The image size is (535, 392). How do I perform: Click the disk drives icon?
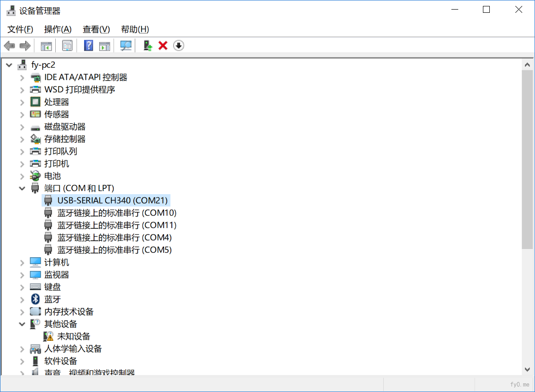(x=35, y=127)
